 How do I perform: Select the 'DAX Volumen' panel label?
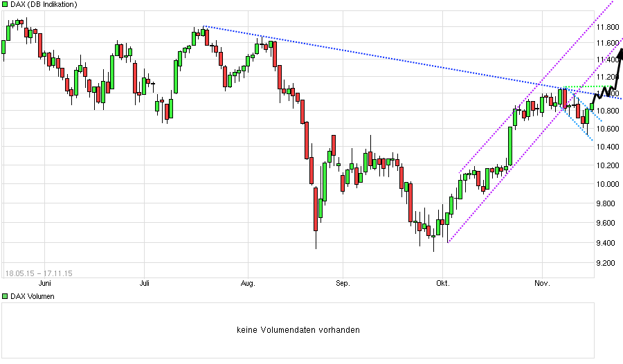pyautogui.click(x=31, y=295)
